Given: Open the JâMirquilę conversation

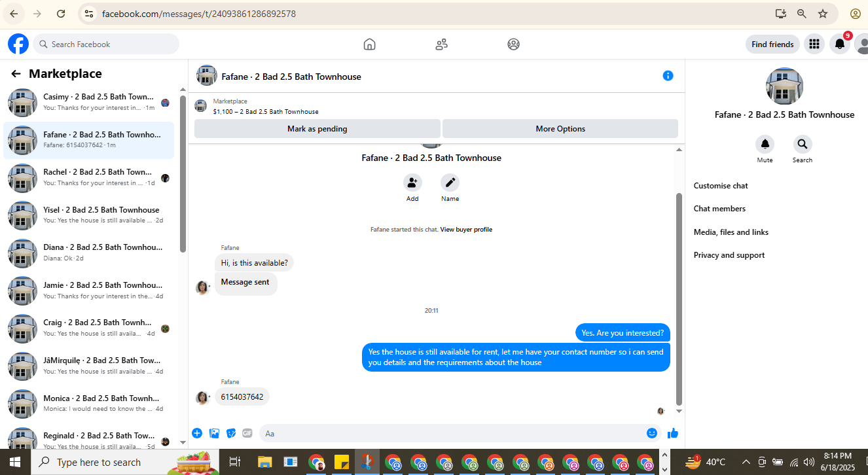Looking at the screenshot, I should pos(89,366).
